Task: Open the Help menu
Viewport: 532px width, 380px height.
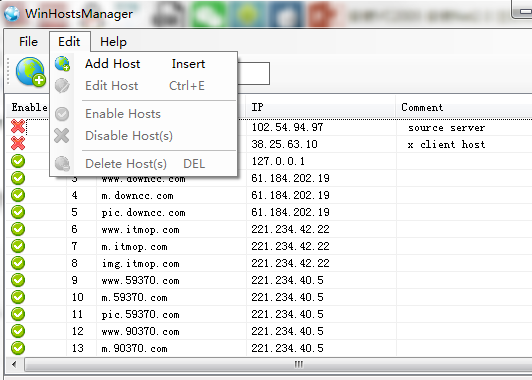Action: (x=113, y=42)
